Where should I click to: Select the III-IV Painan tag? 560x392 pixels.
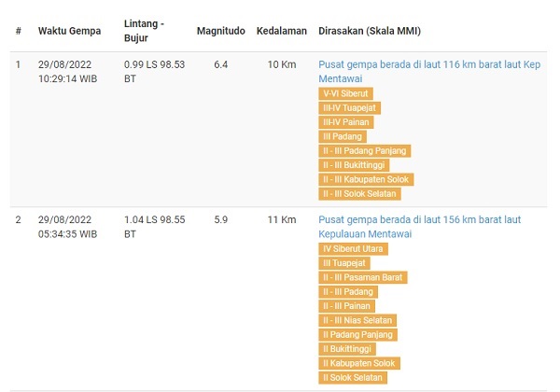tap(346, 122)
